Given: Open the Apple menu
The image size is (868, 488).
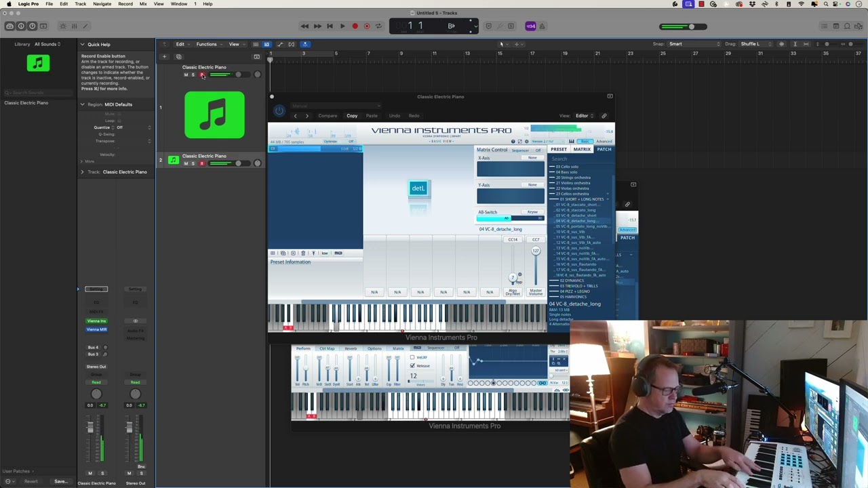Looking at the screenshot, I should pos(9,4).
